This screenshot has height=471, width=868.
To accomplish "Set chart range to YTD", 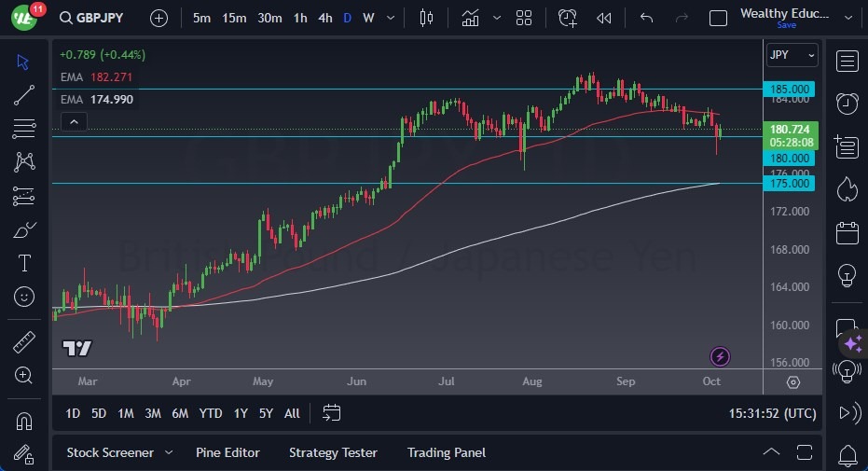I will click(211, 413).
